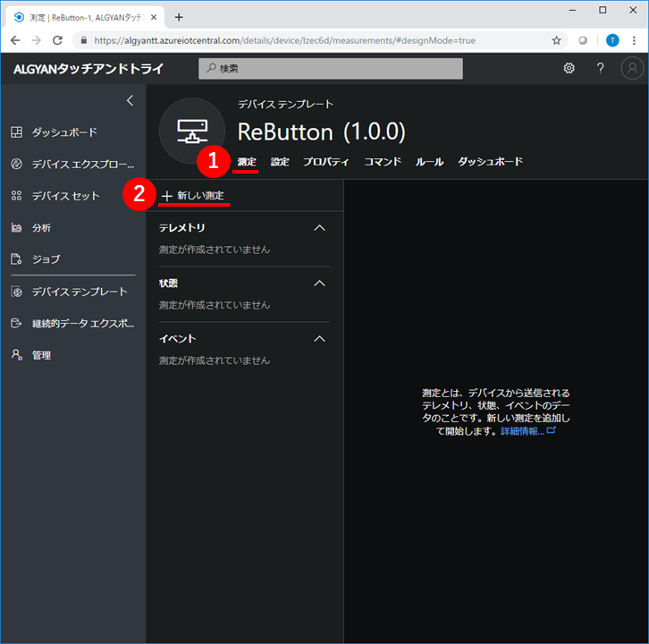Reload the page

[x=57, y=40]
